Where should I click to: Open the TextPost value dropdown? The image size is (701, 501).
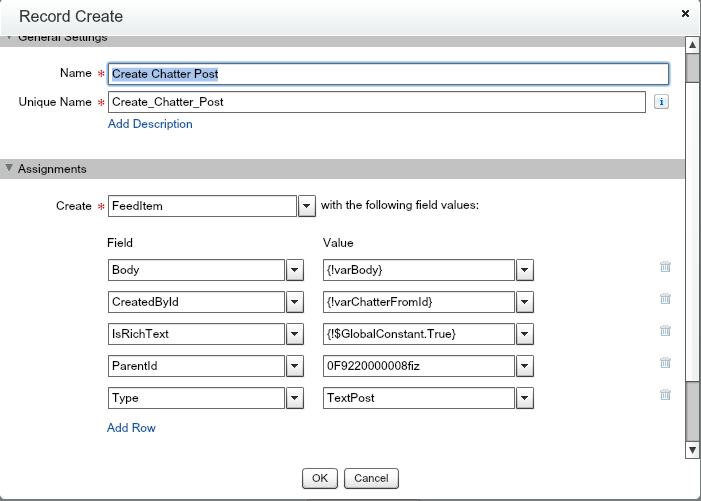pos(525,397)
